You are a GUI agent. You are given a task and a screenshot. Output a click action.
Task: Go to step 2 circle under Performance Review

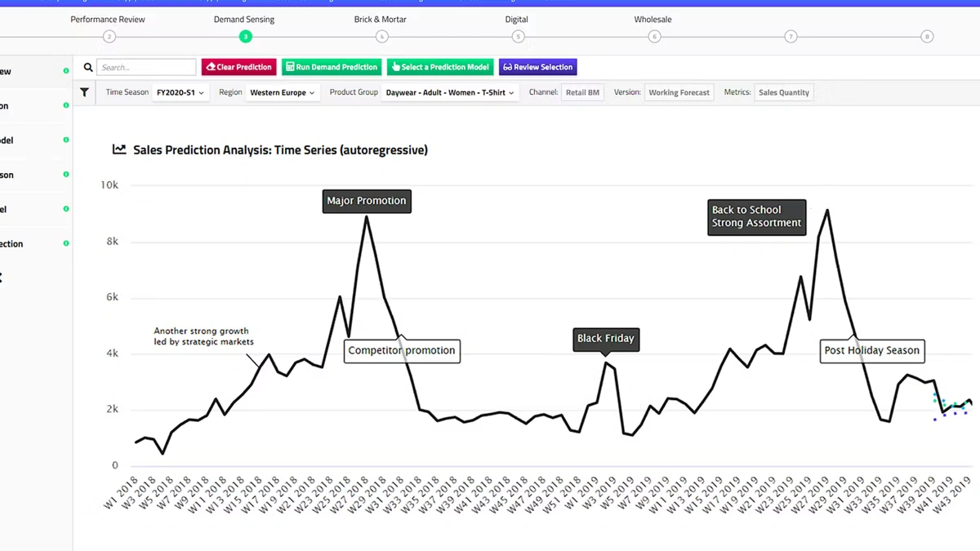click(109, 37)
